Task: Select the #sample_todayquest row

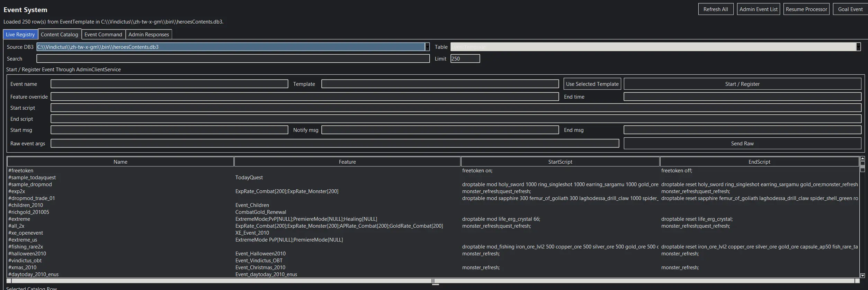Action: [x=433, y=178]
